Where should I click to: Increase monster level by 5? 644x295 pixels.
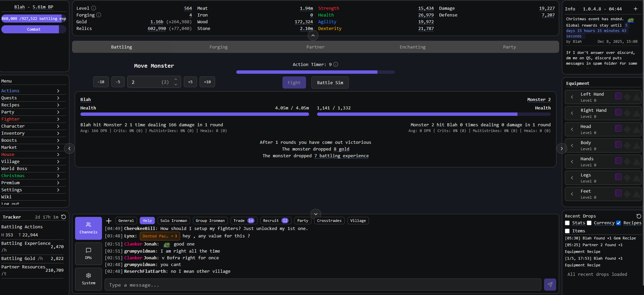pyautogui.click(x=190, y=82)
